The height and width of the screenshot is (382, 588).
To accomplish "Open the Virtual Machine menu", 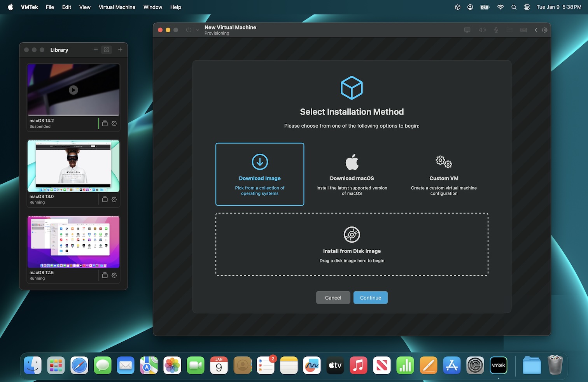I will pos(117,7).
